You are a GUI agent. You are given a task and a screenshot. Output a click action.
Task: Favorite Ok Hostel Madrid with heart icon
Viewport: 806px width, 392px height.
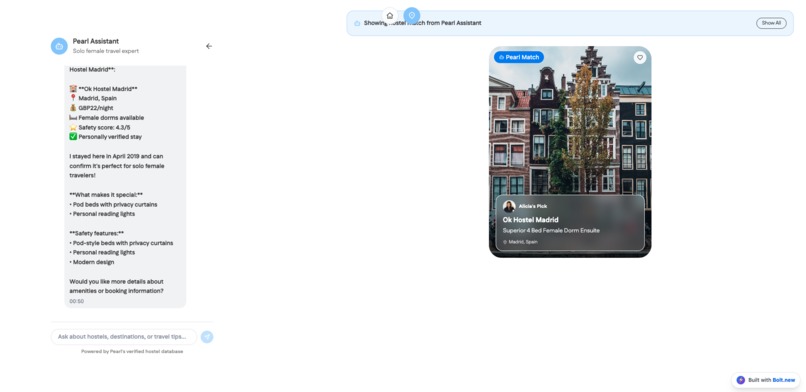(x=639, y=58)
